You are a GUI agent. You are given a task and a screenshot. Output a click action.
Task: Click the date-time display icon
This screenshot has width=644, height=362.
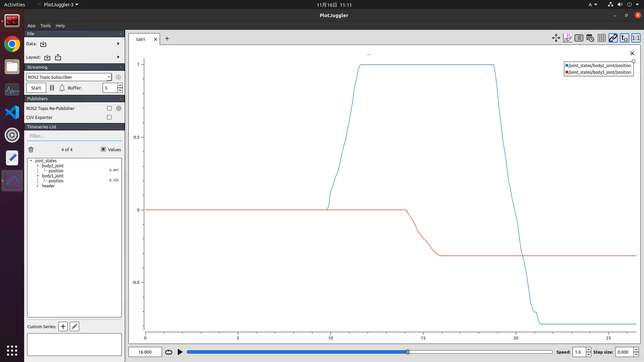pyautogui.click(x=590, y=38)
